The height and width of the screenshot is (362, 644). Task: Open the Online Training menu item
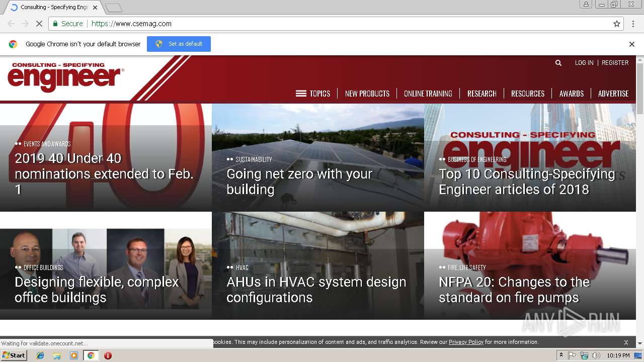428,94
